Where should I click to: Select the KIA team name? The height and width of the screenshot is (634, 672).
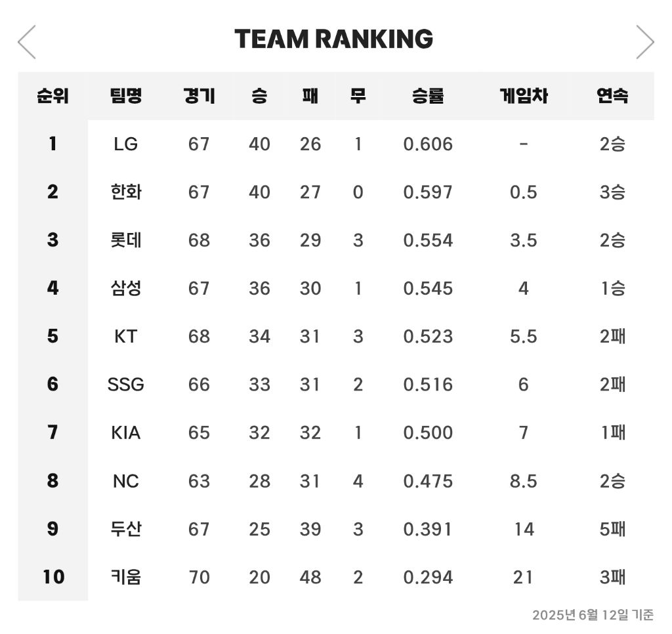(x=125, y=433)
